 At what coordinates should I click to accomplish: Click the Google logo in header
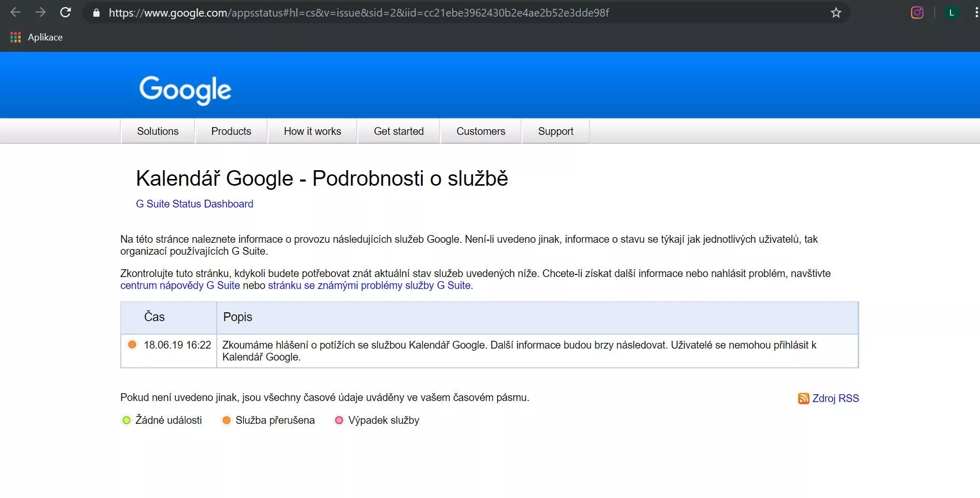pos(185,90)
